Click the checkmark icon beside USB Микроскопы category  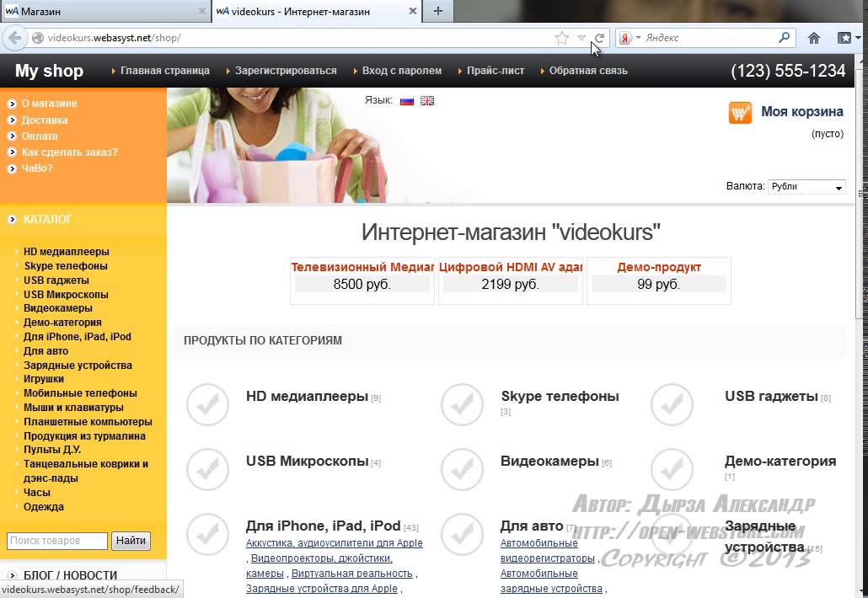pyautogui.click(x=207, y=470)
